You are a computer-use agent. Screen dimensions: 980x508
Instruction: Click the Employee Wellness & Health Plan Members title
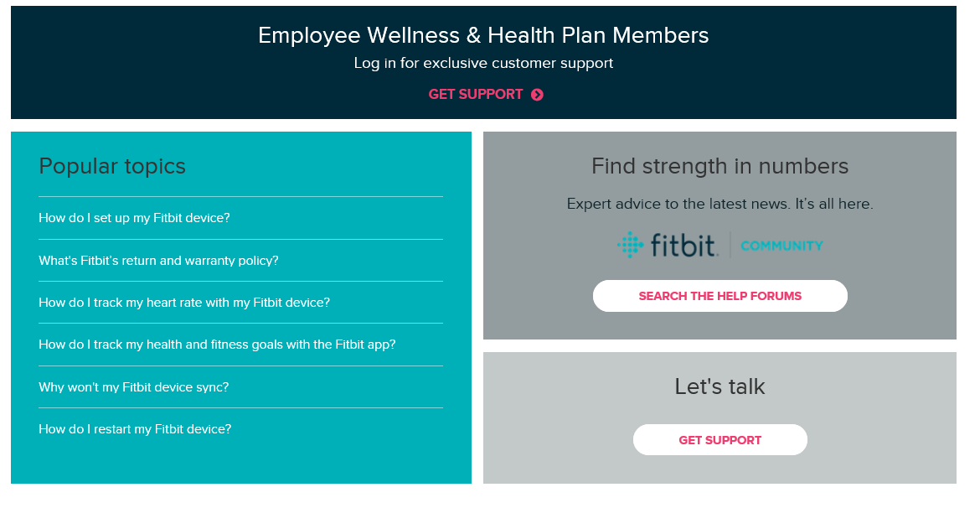pos(483,35)
